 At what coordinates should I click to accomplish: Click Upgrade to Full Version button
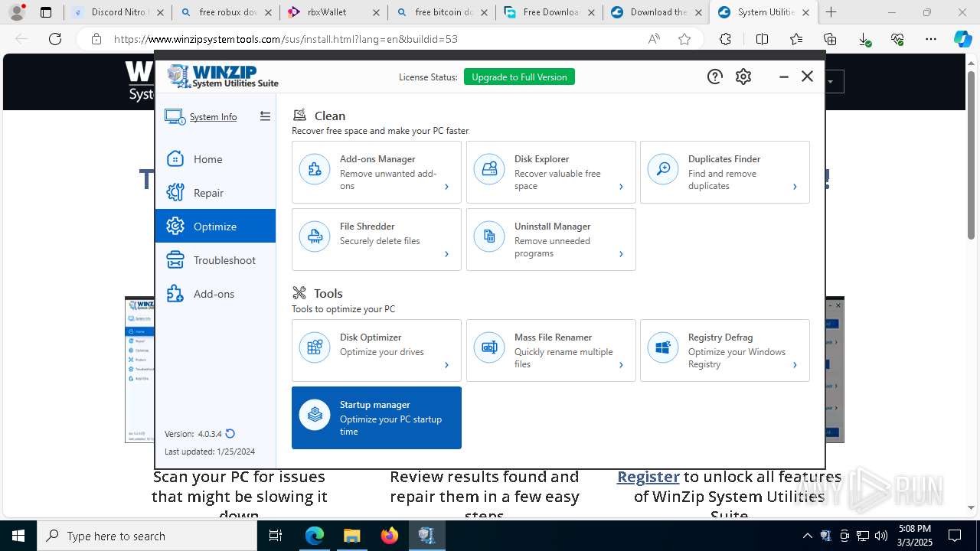click(x=519, y=77)
